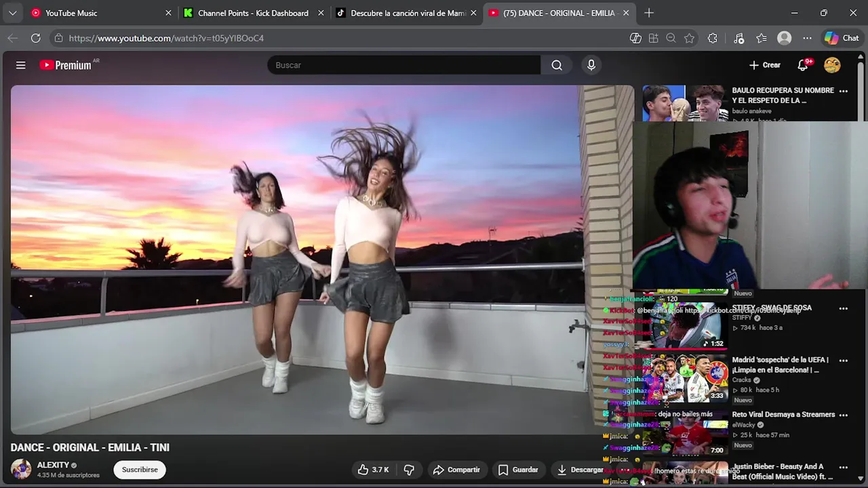Open the tab search dropdown arrow
Viewport: 868px width, 488px height.
(x=12, y=13)
